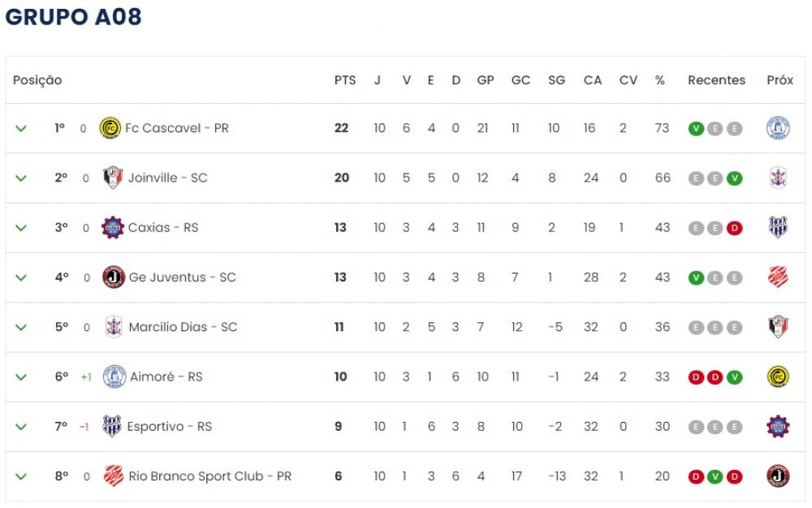Image resolution: width=812 pixels, height=508 pixels.
Task: Open the Esportivo - RS team link
Action: pyautogui.click(x=169, y=426)
